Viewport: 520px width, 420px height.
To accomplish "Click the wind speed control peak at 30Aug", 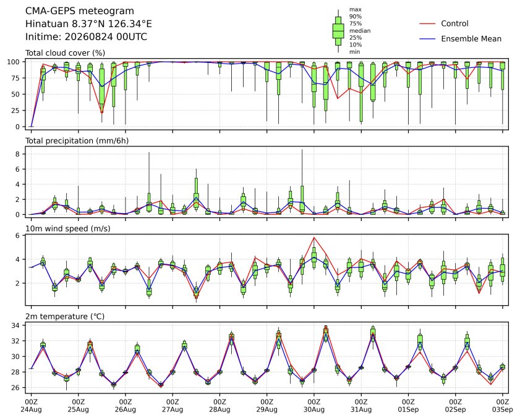I will 314,238.
